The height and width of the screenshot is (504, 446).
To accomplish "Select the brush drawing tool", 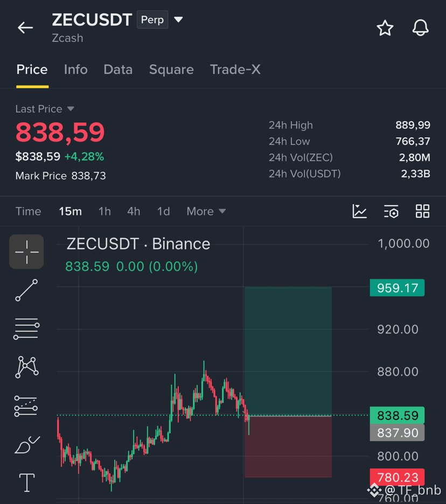I will pos(27,445).
